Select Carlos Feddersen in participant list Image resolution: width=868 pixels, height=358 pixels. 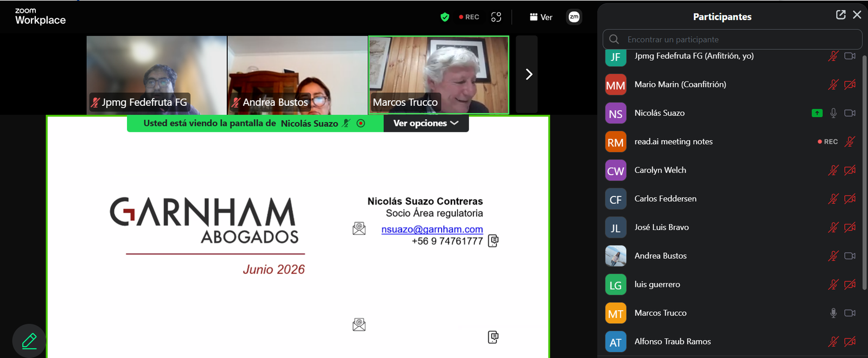(730, 199)
